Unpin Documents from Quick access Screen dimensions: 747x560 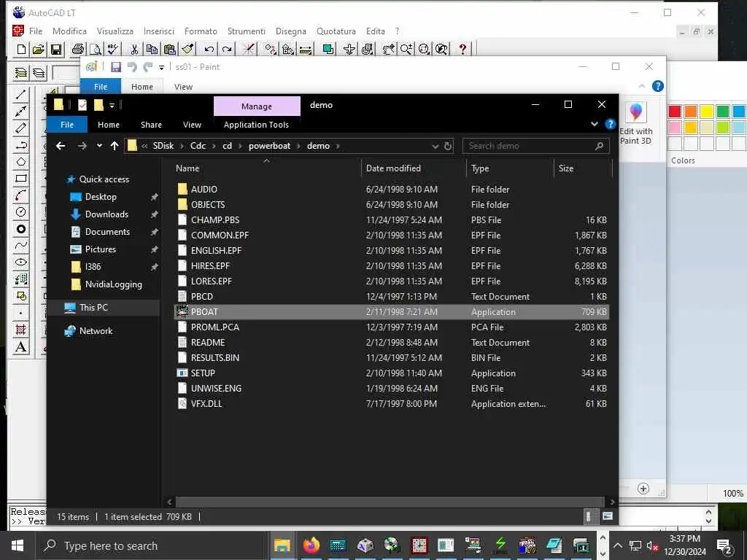[x=155, y=232]
